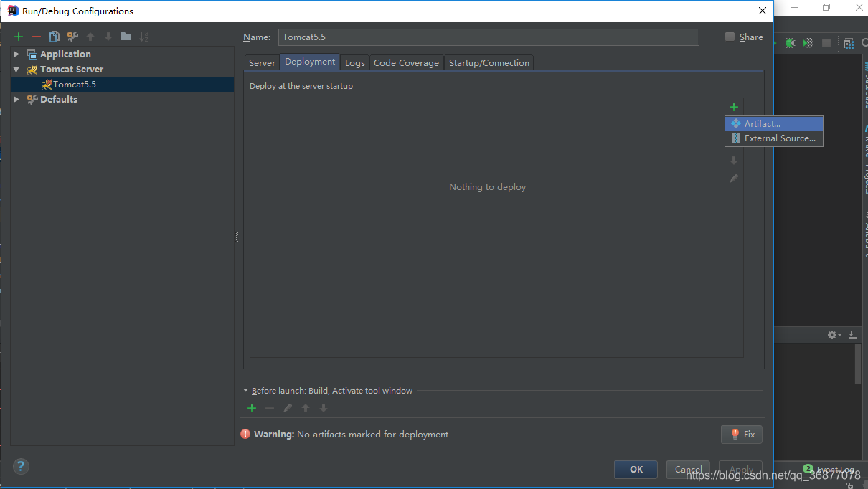Open the edit defaults wrench icon
The width and height of the screenshot is (868, 489).
(x=72, y=37)
